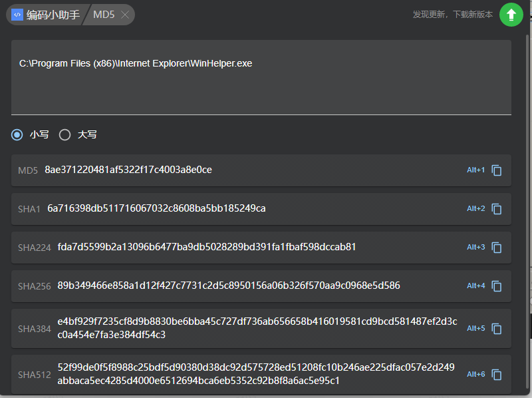Viewport: 532px width, 398px height.
Task: Select SHA1 value starting 6a716398db51
Action: coord(156,208)
